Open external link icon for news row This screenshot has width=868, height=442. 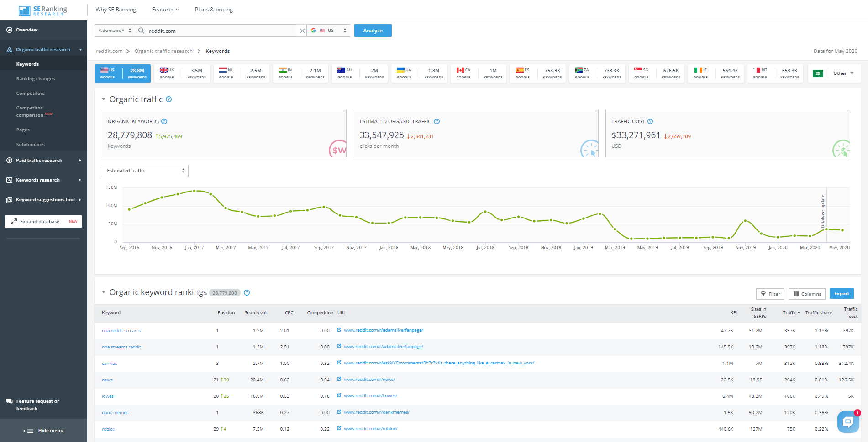pos(339,379)
